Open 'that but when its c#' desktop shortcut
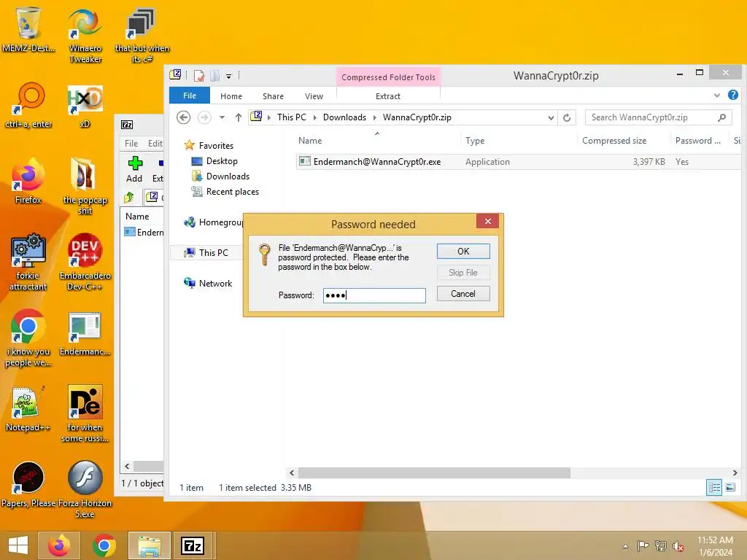This screenshot has width=747, height=560. tap(142, 35)
